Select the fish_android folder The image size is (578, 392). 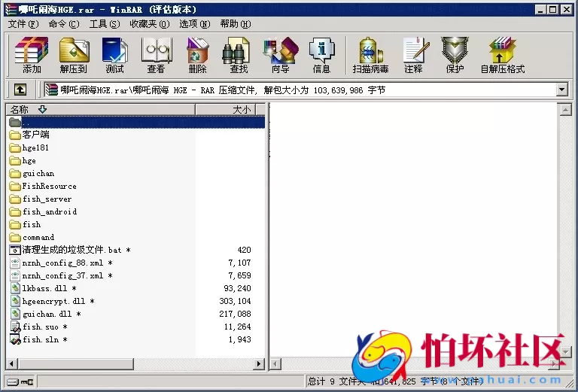coord(43,212)
